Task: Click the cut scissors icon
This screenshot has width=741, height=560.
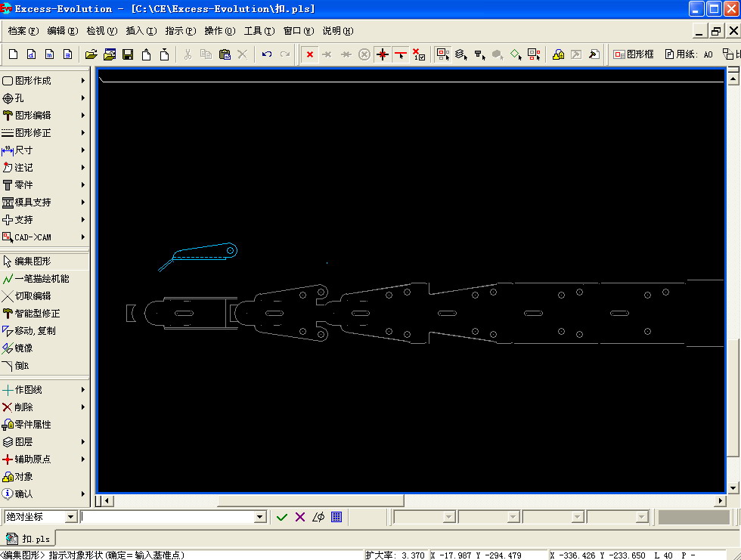Action: (188, 54)
